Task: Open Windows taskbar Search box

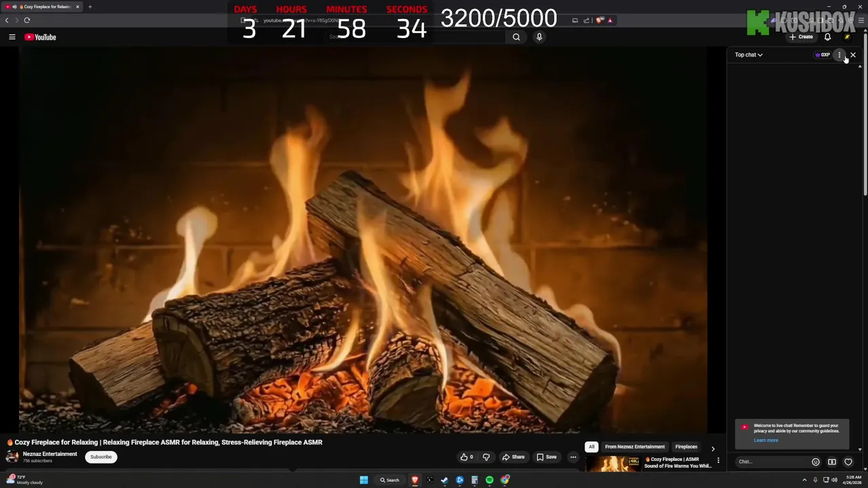Action: 390,480
